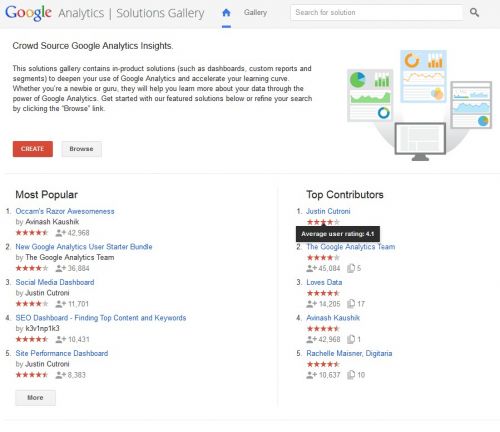
Task: Click 'by Justin Cutroni' under Site Performance Dashboard
Action: [x=43, y=364]
